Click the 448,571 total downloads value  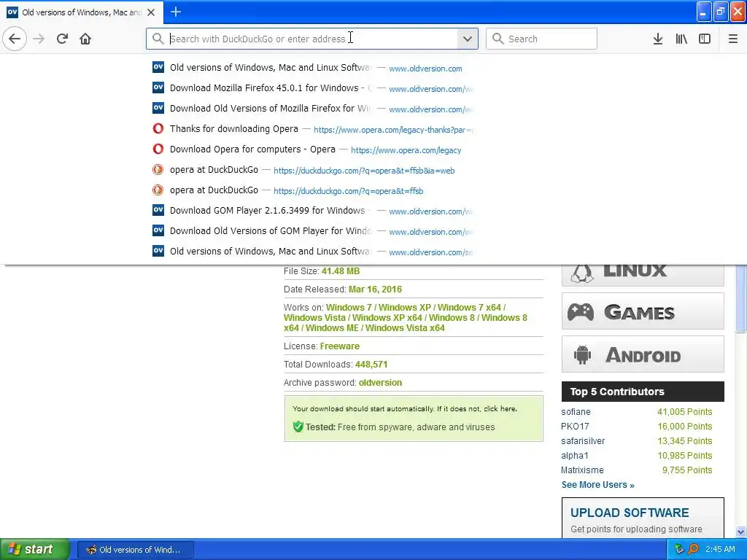click(371, 365)
